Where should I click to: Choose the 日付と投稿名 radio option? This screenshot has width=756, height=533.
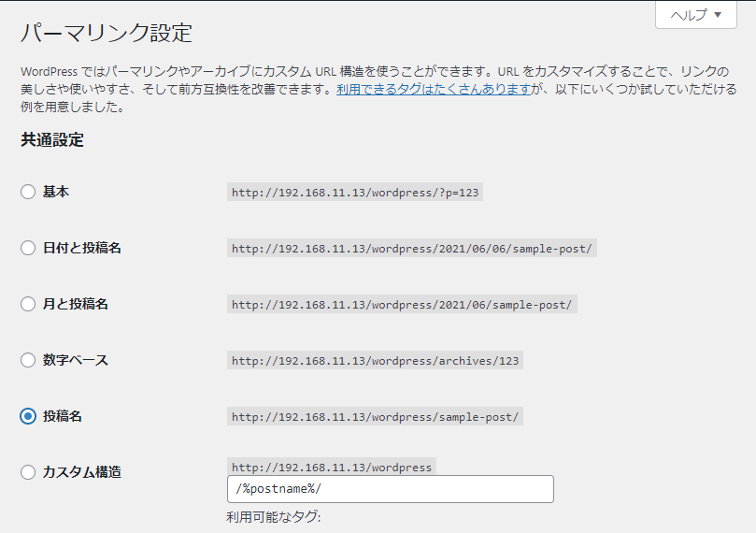[28, 248]
